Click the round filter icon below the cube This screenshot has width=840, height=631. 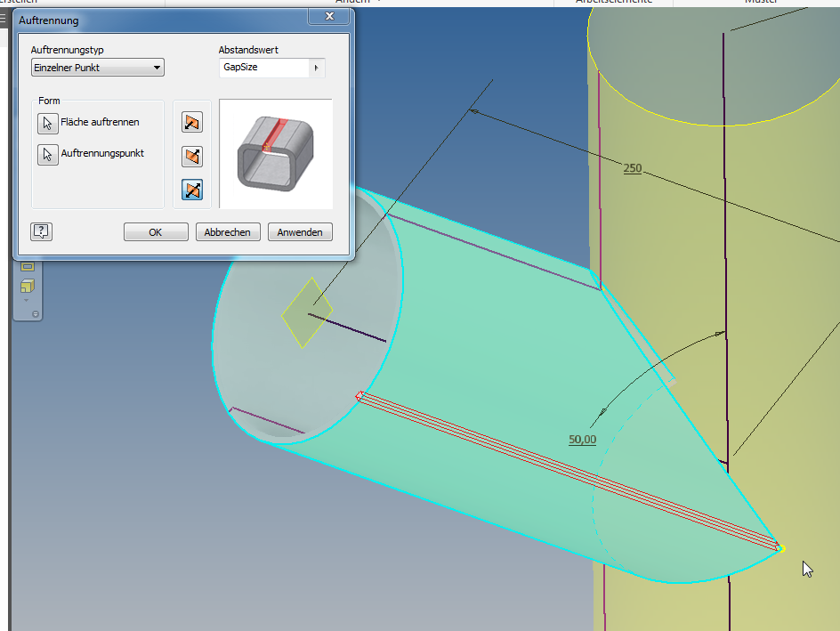(36, 314)
